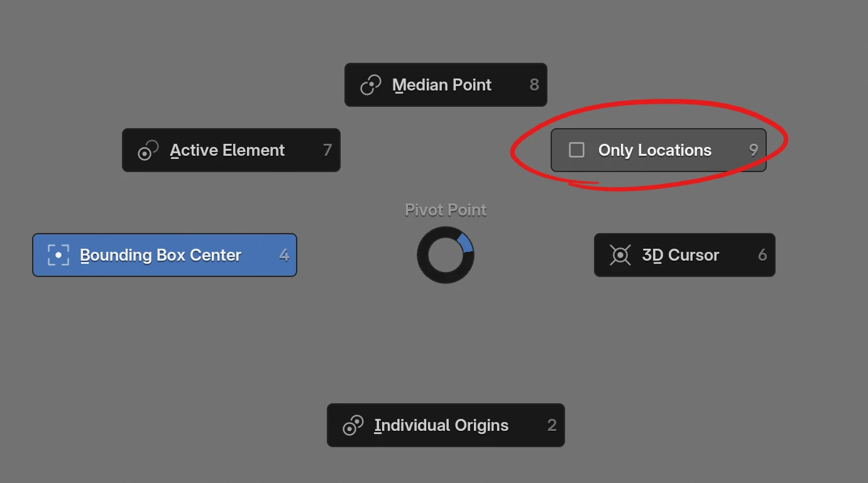The image size is (868, 483).
Task: Choose Active Element as pivot
Action: tap(227, 151)
